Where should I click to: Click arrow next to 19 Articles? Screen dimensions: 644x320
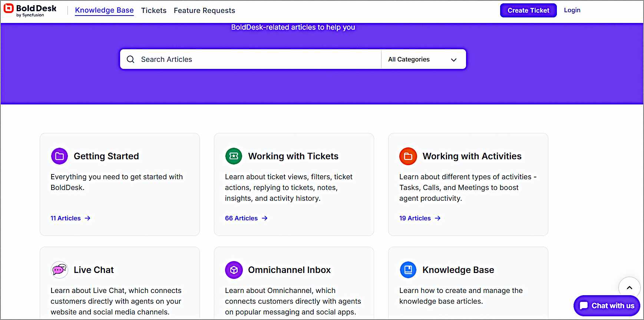(438, 218)
